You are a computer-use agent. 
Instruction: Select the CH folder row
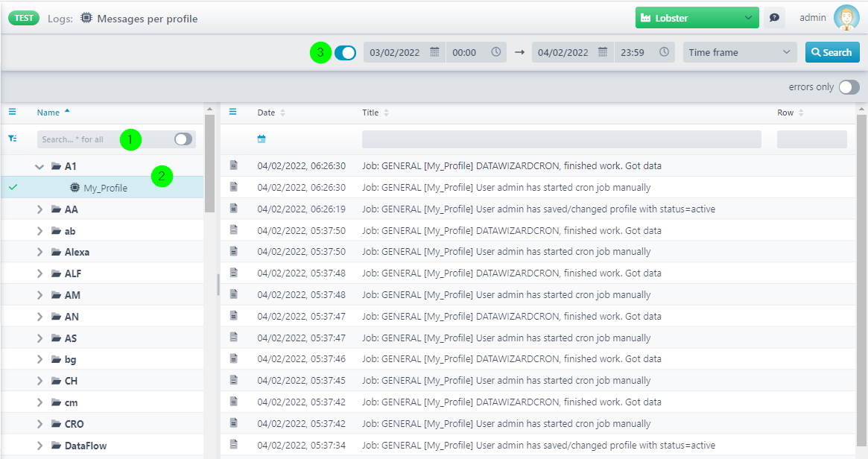pos(102,381)
